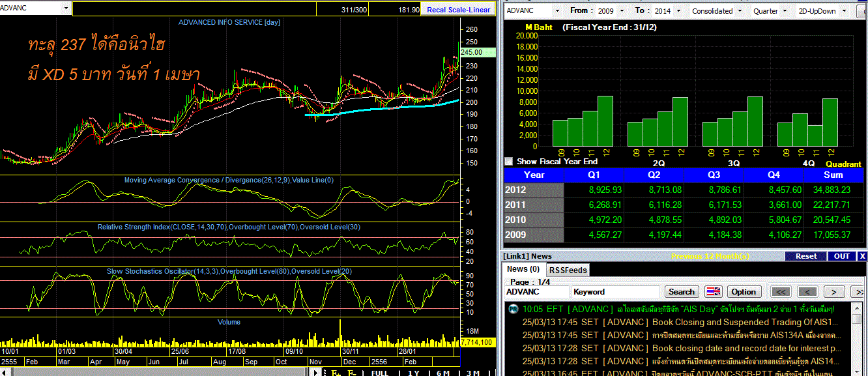Image resolution: width=868 pixels, height=376 pixels.
Task: Select the 2011 year row label
Action: tap(534, 205)
